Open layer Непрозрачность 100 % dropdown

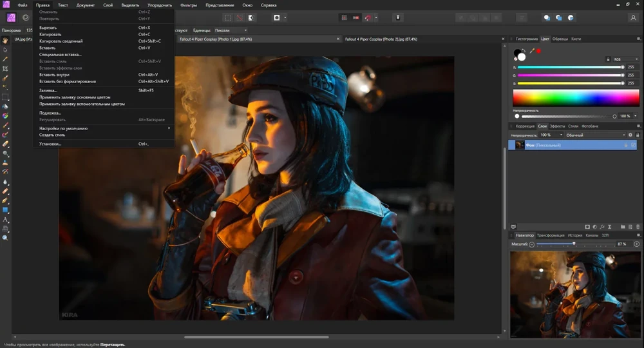(x=551, y=135)
